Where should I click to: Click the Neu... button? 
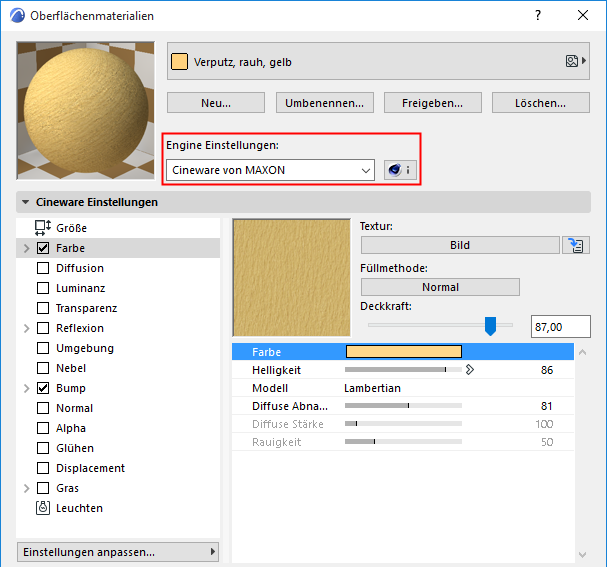pyautogui.click(x=216, y=103)
